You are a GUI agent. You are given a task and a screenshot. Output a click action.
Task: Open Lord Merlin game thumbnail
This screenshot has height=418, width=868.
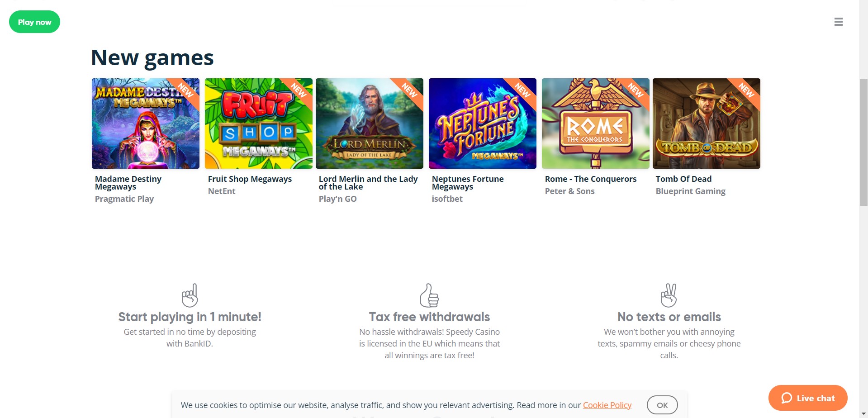point(370,123)
